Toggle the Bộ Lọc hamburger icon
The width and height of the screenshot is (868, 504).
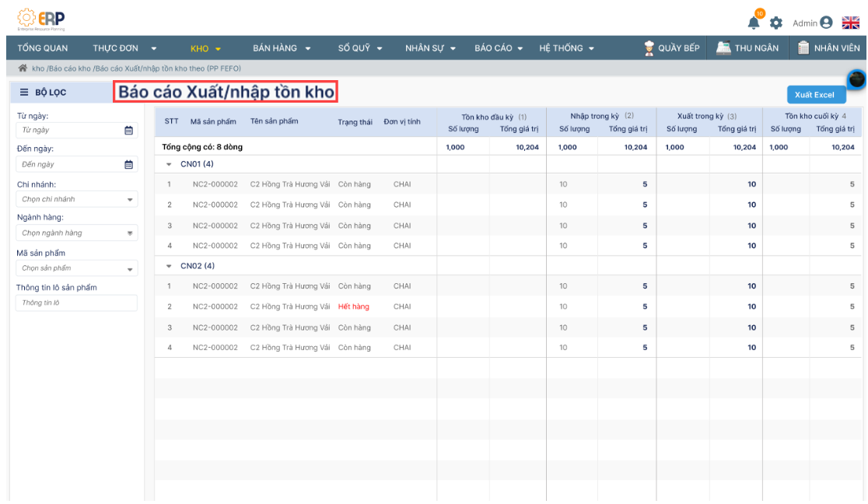tap(24, 93)
